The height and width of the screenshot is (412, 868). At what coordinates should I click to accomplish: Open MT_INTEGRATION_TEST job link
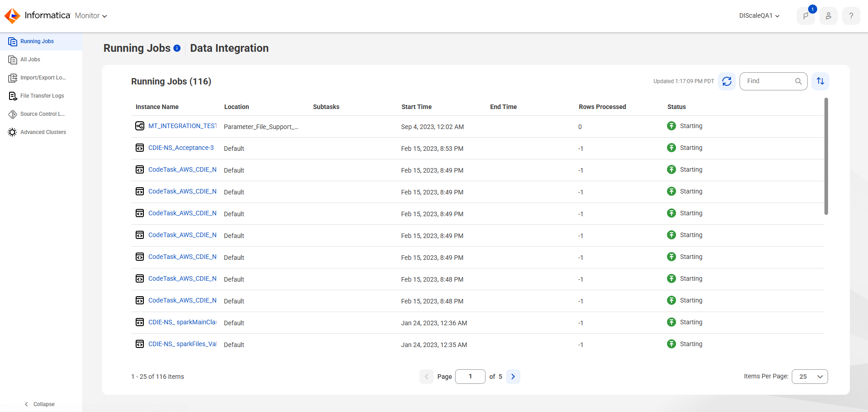[x=182, y=126]
